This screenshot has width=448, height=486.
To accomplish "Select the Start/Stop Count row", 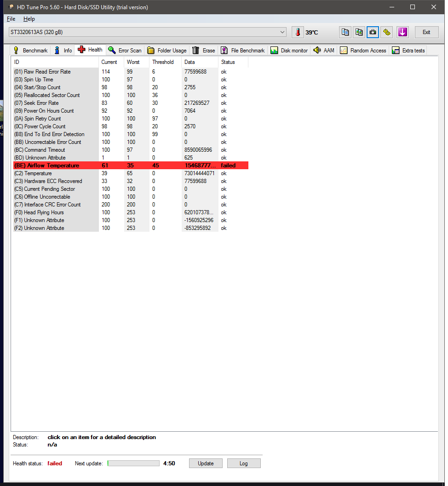I will click(x=131, y=87).
